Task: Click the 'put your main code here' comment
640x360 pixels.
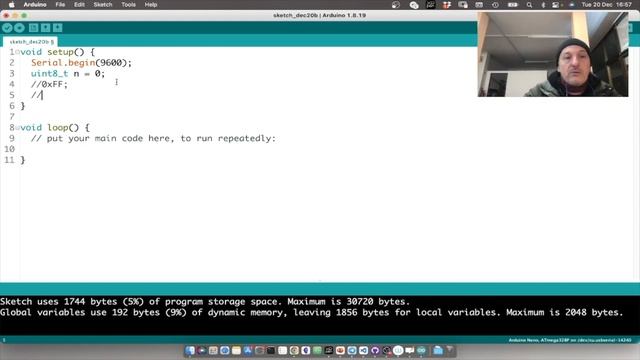Action: tap(153, 138)
